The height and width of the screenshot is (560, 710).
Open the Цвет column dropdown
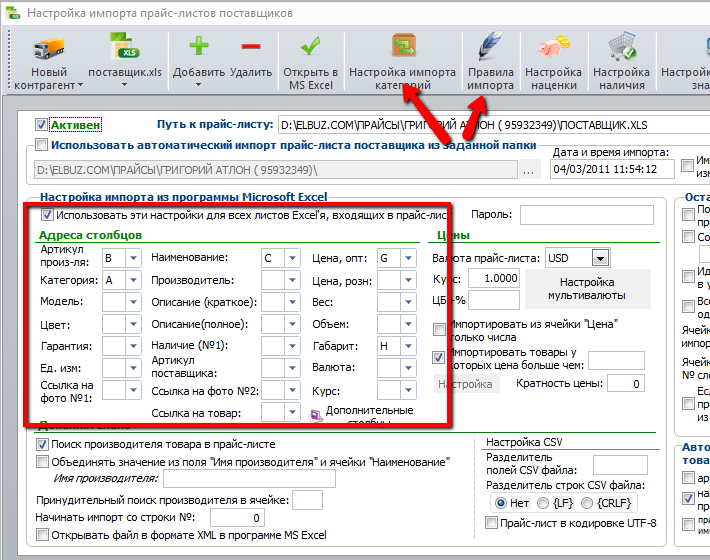point(133,324)
